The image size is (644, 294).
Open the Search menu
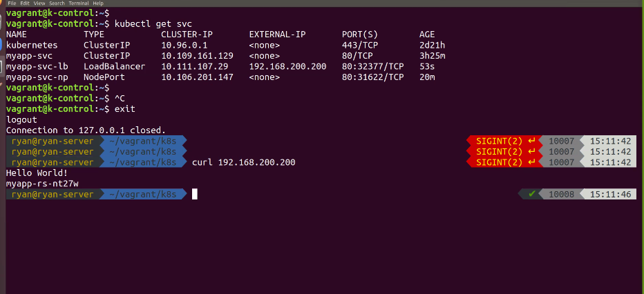tap(57, 3)
